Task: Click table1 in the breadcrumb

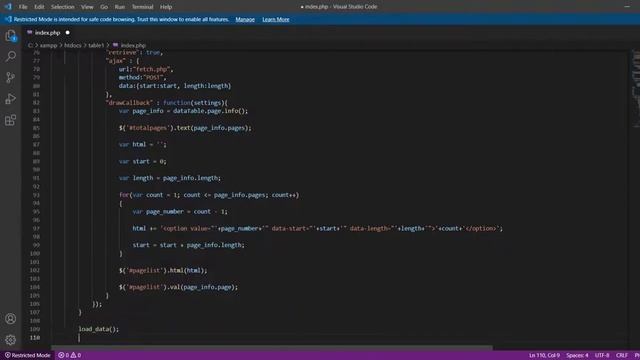Action: tap(96, 45)
